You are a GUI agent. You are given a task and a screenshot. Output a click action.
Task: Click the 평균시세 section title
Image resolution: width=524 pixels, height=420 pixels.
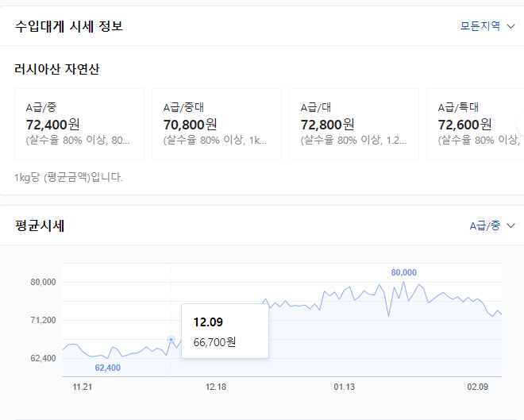pyautogui.click(x=40, y=226)
